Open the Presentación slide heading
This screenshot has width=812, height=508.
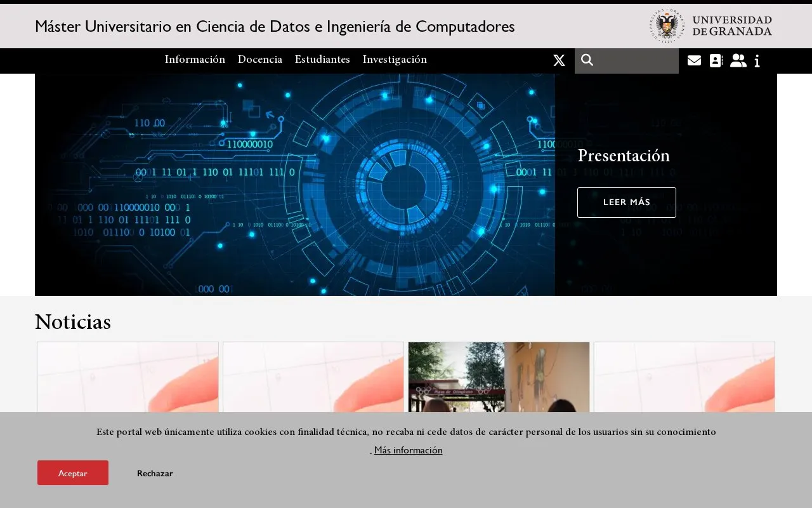624,156
